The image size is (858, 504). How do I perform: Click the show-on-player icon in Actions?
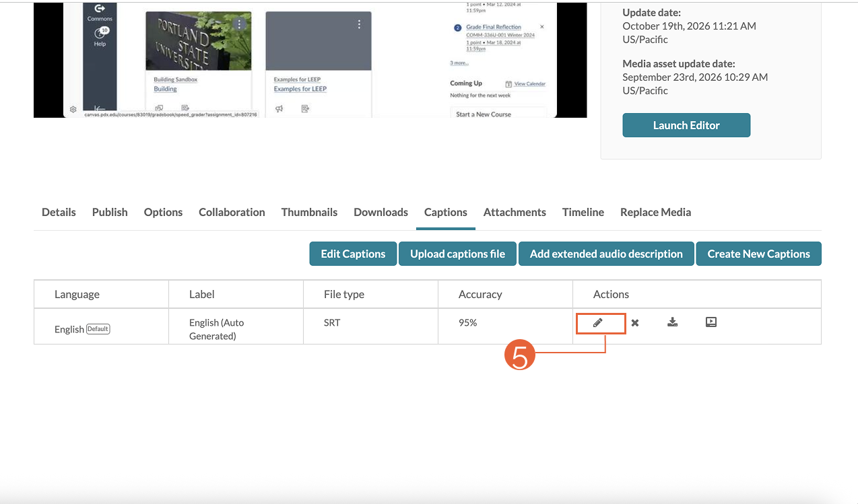(x=711, y=322)
